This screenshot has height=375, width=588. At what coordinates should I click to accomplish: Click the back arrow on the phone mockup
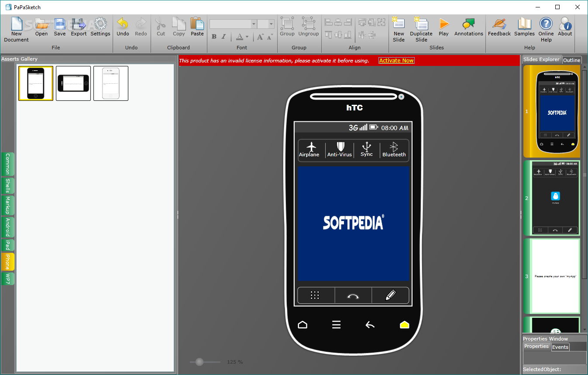coord(370,325)
